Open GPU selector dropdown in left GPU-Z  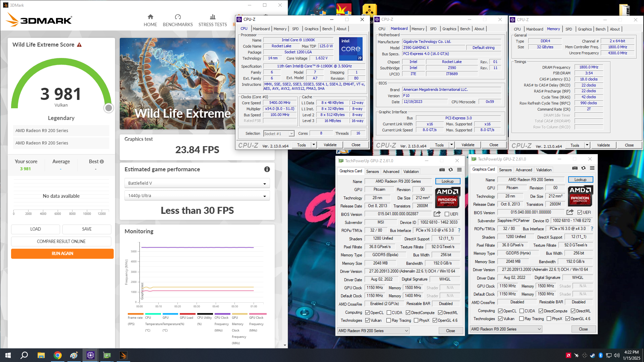click(x=373, y=331)
